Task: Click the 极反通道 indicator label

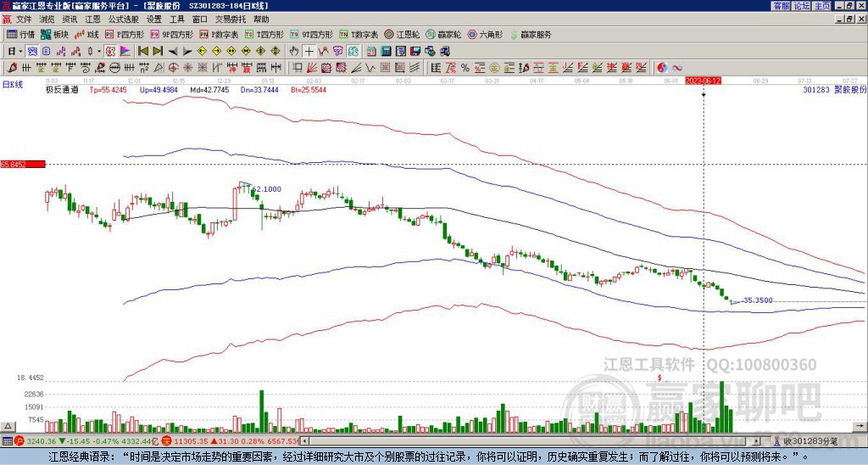Action: pos(62,89)
